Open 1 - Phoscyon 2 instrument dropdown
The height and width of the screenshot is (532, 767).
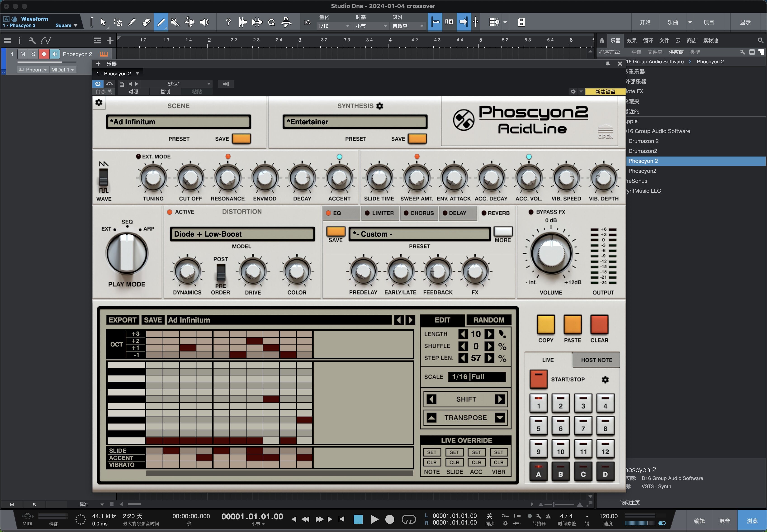coord(118,73)
